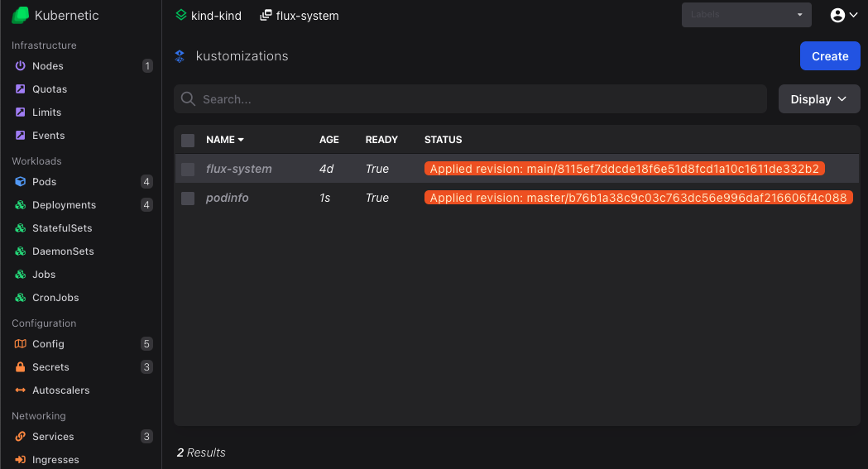The image size is (868, 469).
Task: Click the Config map icon
Action: pos(21,344)
